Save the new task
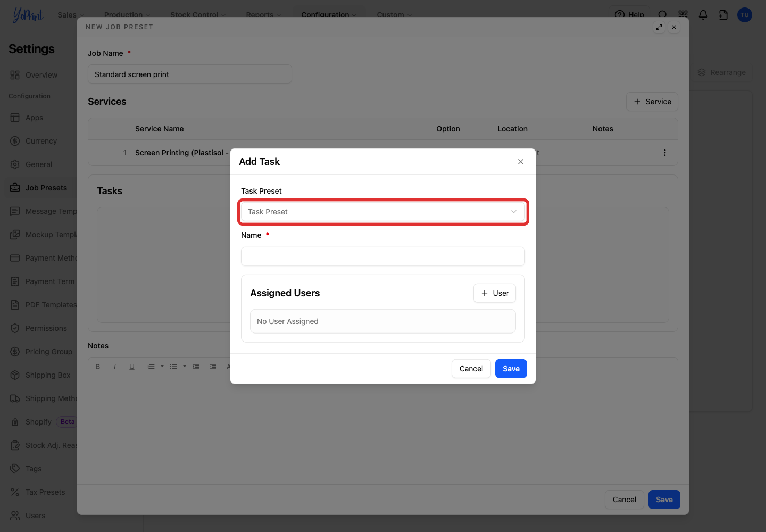This screenshot has height=532, width=766. click(511, 369)
